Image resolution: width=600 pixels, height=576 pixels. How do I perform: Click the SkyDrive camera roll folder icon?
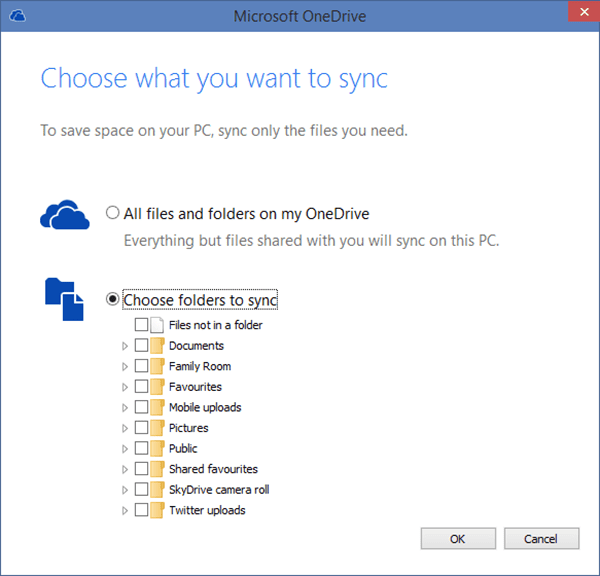[x=157, y=490]
